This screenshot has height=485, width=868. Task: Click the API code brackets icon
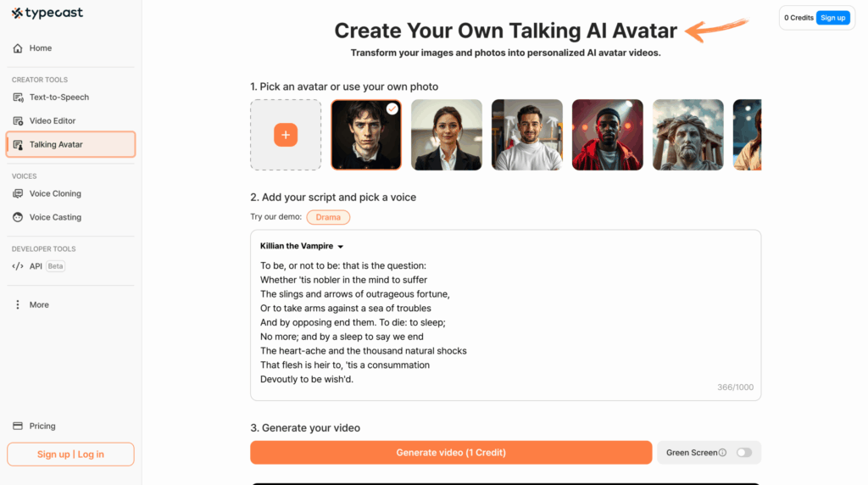click(18, 266)
